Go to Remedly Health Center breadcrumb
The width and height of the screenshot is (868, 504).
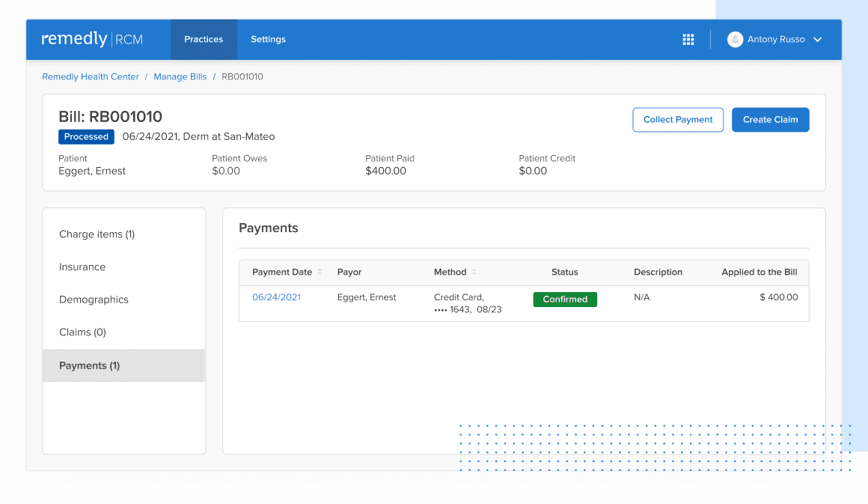coord(91,76)
